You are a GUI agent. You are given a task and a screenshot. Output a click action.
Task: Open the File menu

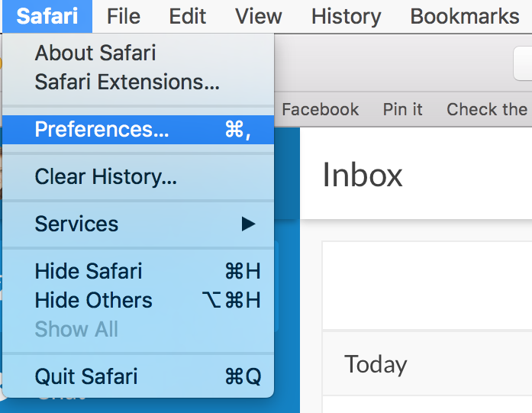click(x=124, y=16)
